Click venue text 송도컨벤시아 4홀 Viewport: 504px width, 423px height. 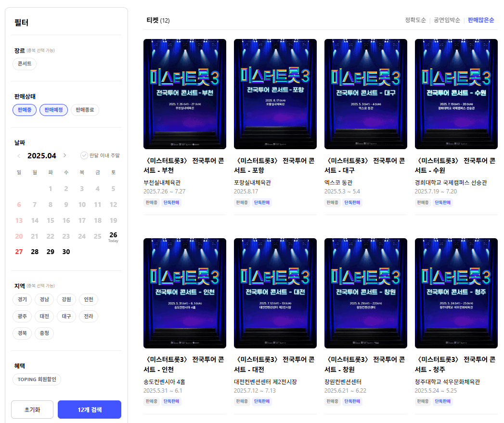[164, 382]
